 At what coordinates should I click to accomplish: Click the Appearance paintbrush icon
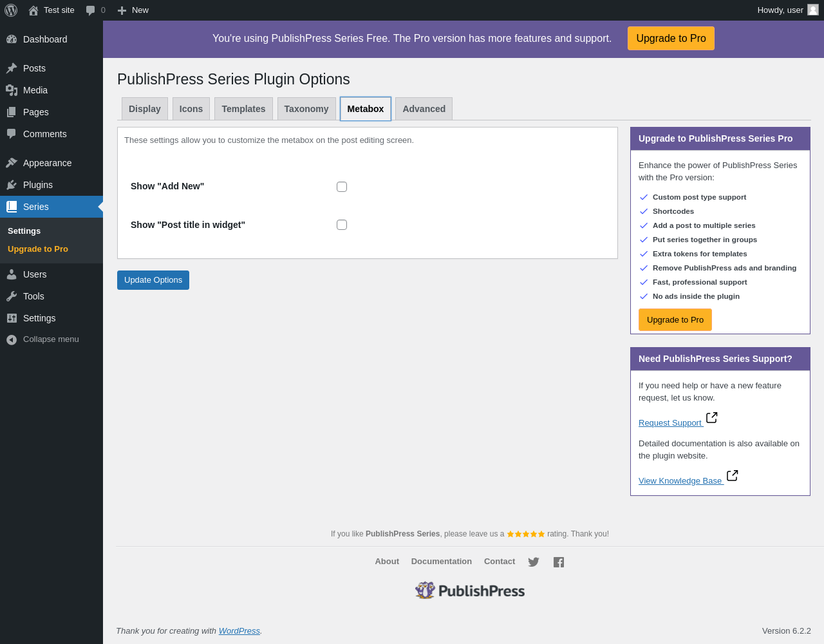point(12,163)
